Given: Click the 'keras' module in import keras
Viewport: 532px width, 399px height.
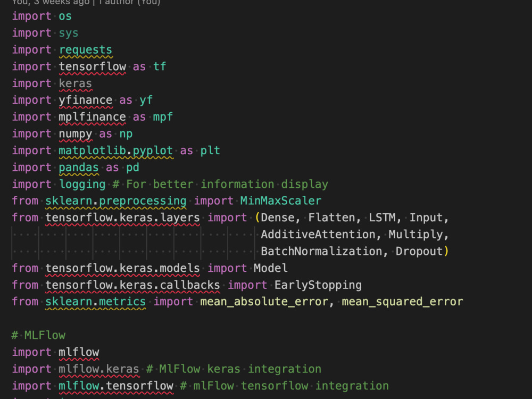Looking at the screenshot, I should (76, 84).
